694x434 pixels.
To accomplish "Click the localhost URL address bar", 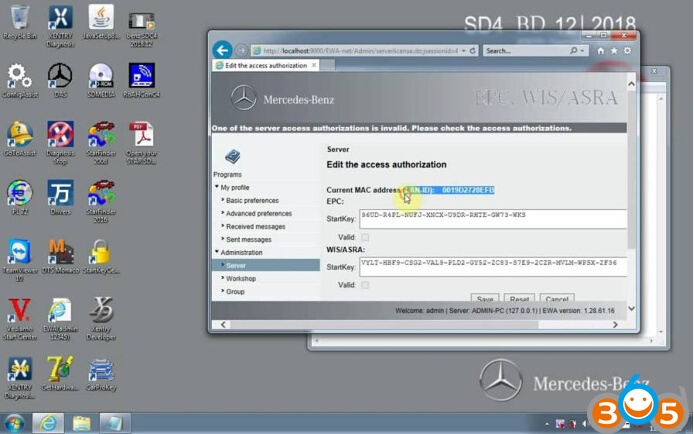I will pos(361,51).
